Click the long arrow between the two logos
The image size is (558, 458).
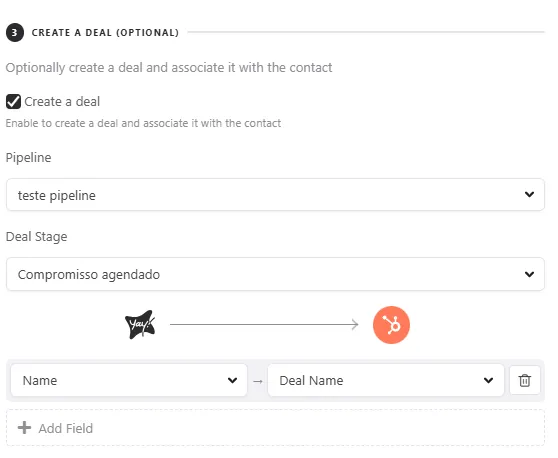coord(264,324)
